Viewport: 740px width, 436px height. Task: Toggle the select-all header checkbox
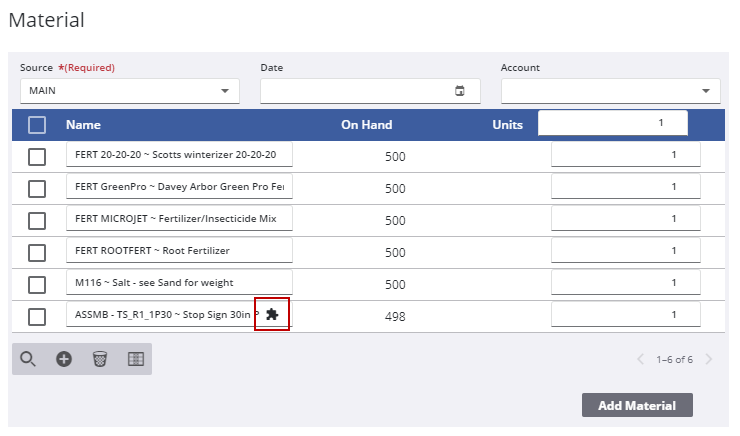tap(37, 125)
